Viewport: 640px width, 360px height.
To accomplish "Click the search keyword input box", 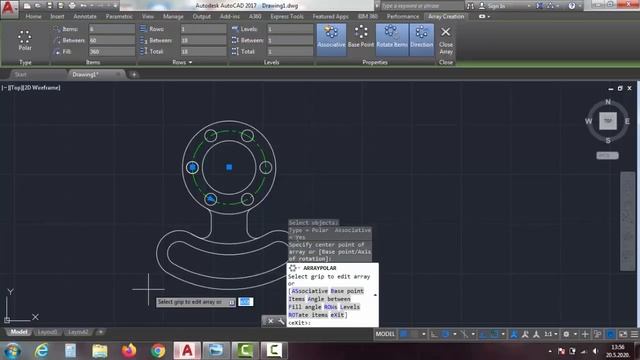I will point(422,6).
